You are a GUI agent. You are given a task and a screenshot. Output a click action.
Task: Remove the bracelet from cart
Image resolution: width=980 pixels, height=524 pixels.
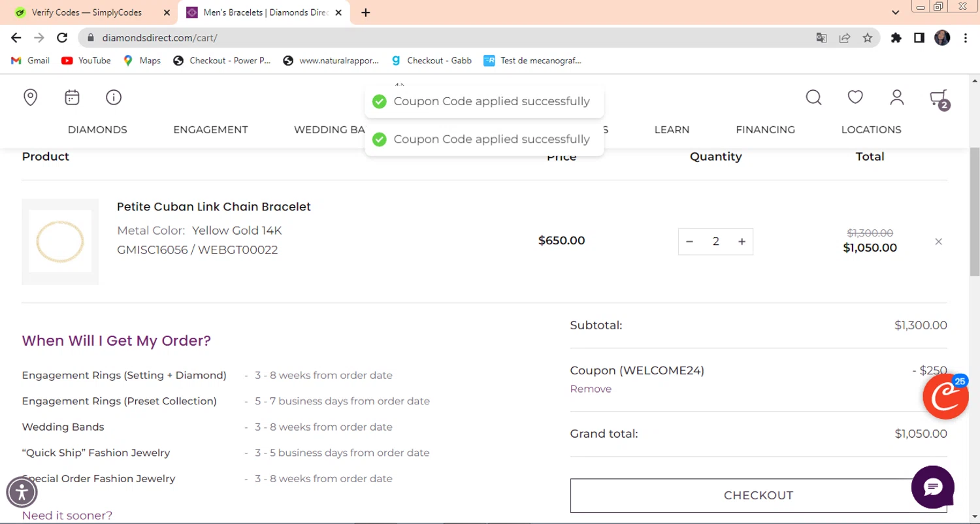pyautogui.click(x=939, y=242)
